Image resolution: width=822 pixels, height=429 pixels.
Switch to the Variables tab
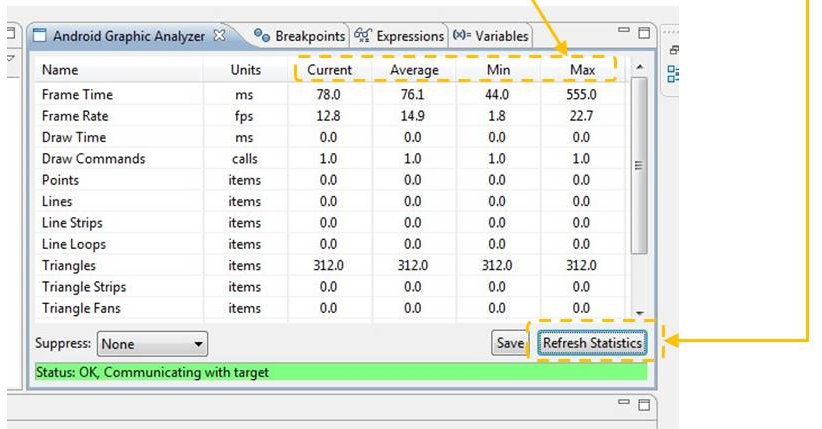click(x=491, y=36)
